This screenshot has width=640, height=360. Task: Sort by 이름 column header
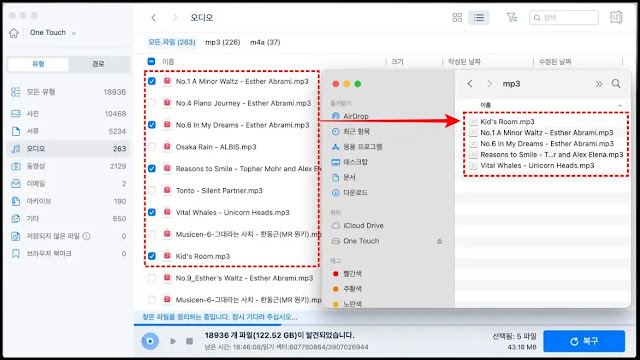coord(168,62)
